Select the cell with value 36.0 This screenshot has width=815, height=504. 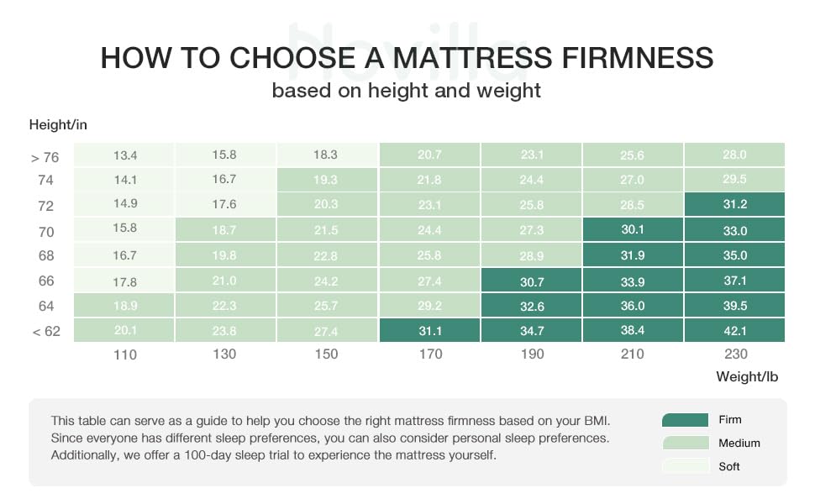click(633, 305)
